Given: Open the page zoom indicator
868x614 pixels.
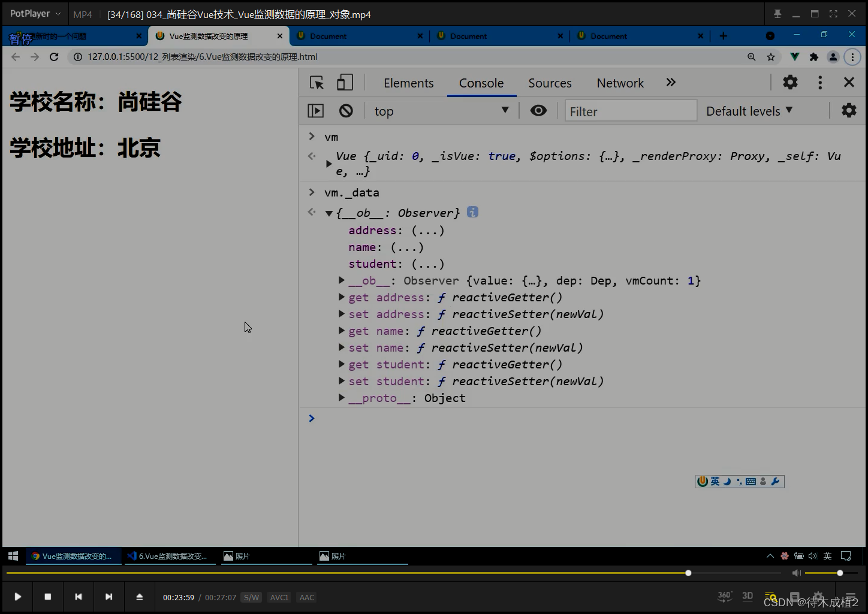Looking at the screenshot, I should click(751, 57).
